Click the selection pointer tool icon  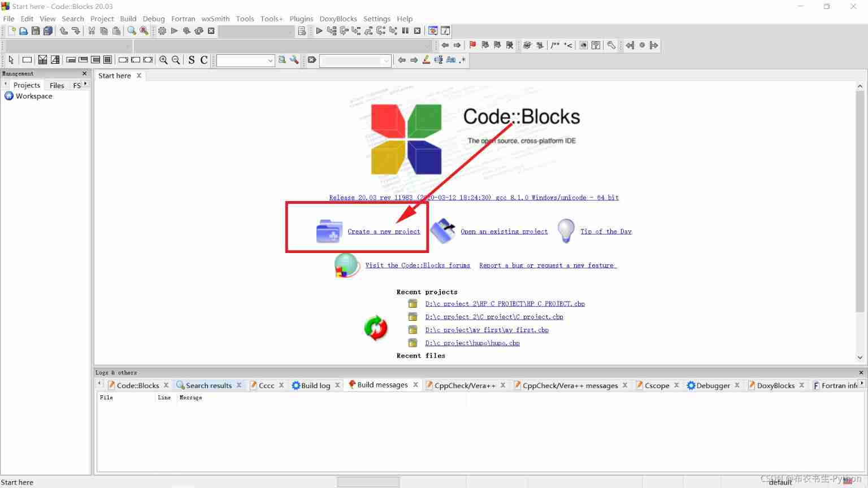click(x=11, y=60)
